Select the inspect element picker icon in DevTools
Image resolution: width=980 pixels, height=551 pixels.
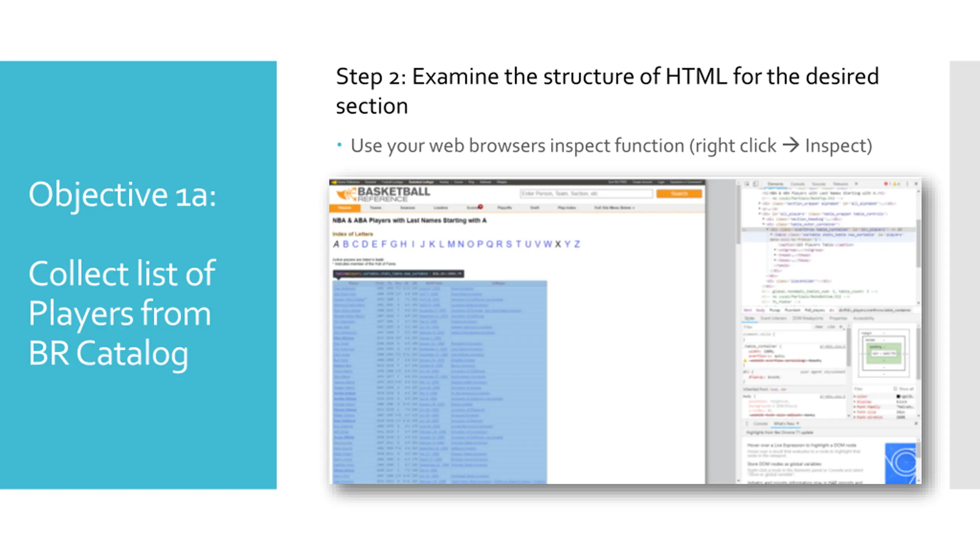(x=747, y=184)
